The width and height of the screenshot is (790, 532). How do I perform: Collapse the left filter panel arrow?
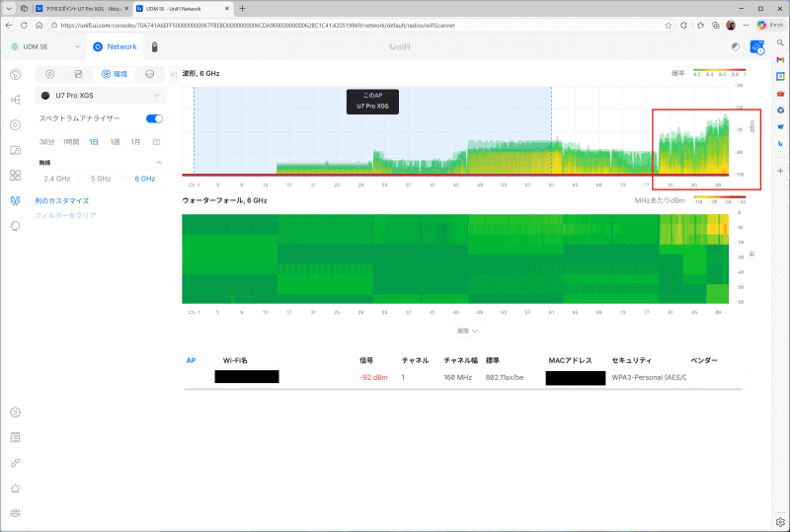[x=174, y=75]
